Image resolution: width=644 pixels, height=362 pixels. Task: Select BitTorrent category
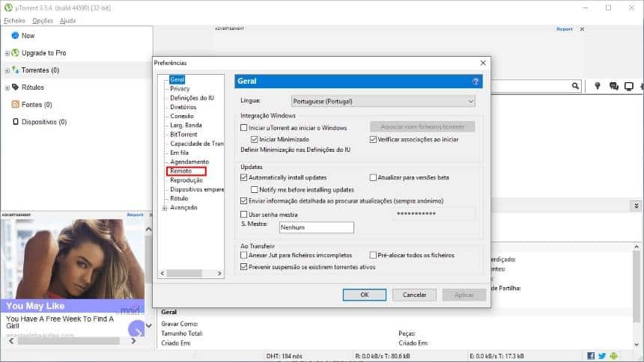point(183,134)
